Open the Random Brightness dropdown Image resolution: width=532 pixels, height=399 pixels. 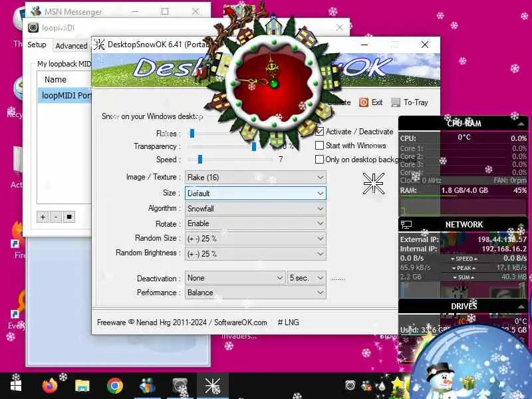tap(255, 254)
